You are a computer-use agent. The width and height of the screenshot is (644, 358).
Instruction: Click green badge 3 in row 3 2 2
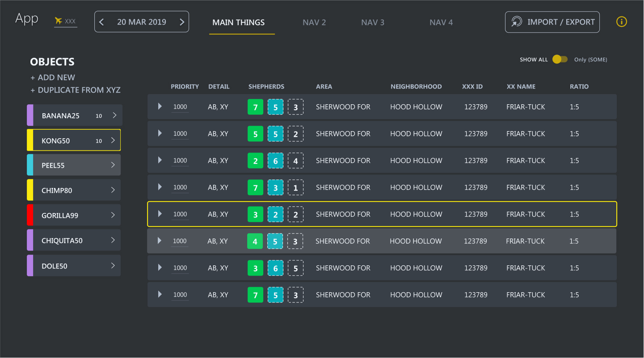[256, 214]
